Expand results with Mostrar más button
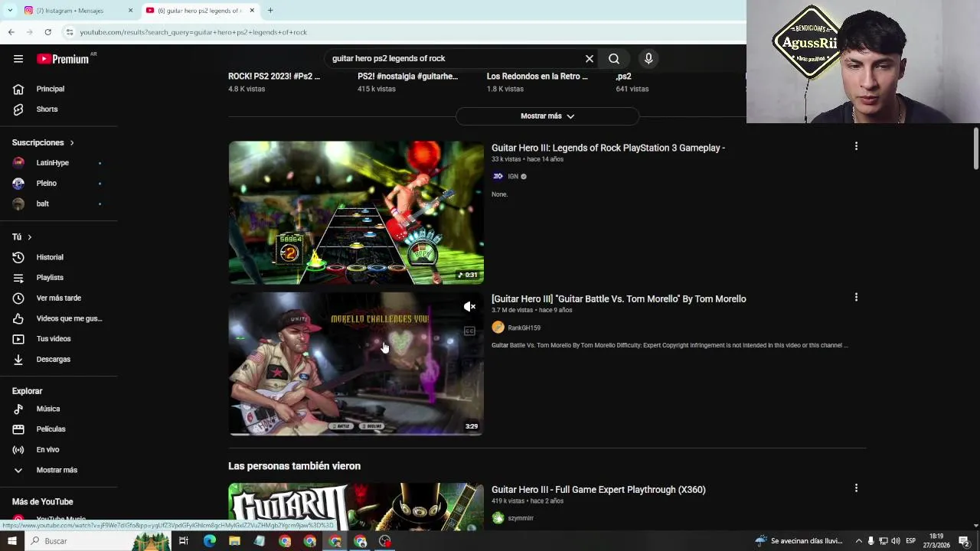The image size is (980, 551). (x=547, y=116)
